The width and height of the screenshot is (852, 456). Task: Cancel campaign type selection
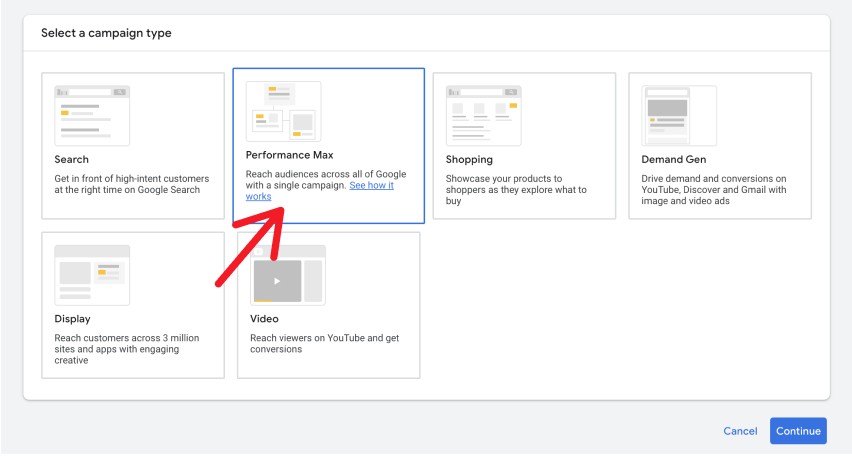[x=740, y=431]
